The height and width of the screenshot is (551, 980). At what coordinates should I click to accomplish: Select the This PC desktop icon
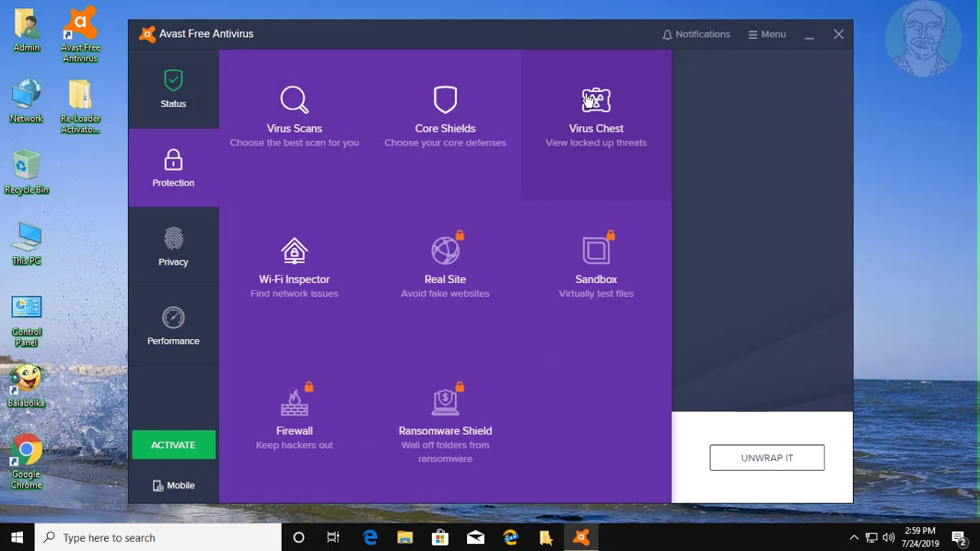(27, 243)
